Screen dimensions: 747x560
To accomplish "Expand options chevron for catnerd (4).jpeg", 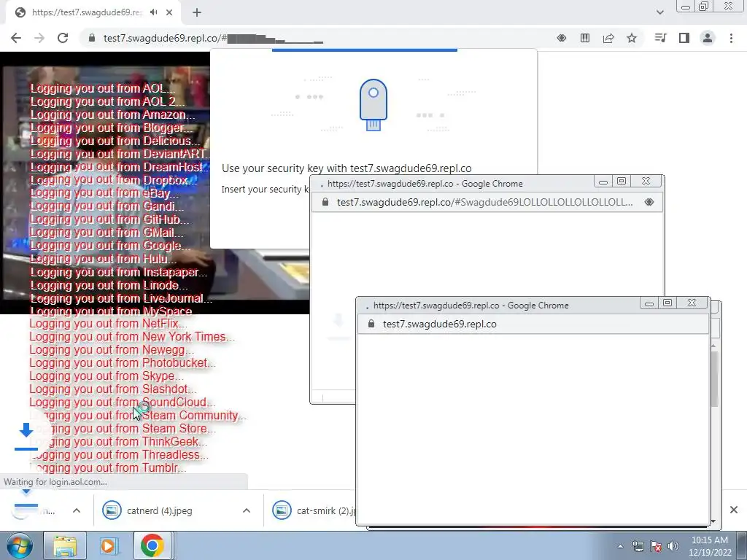I will pyautogui.click(x=247, y=510).
